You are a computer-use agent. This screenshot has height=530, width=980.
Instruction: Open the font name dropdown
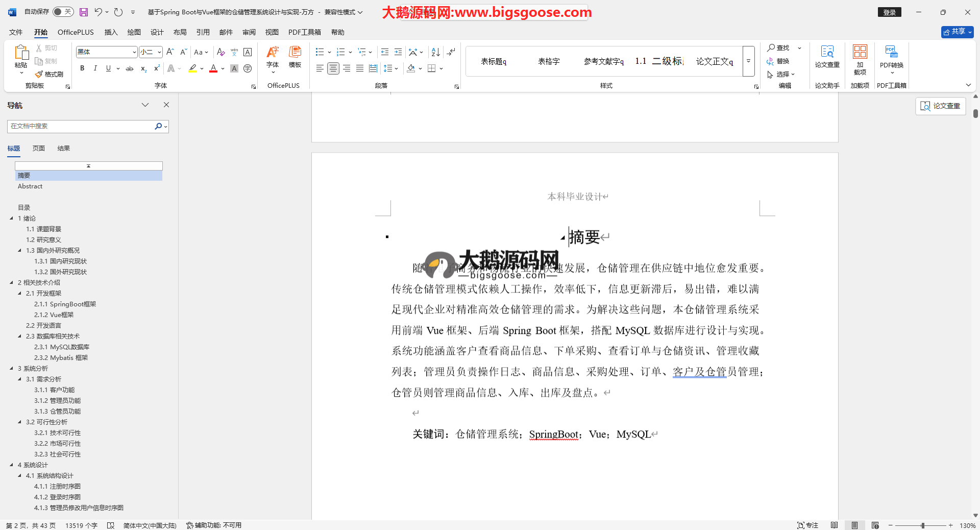134,52
